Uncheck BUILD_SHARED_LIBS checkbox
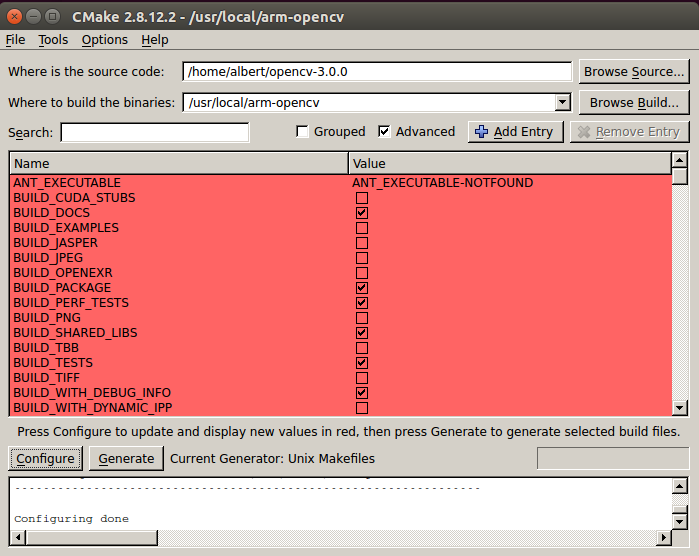The height and width of the screenshot is (556, 699). coord(362,333)
